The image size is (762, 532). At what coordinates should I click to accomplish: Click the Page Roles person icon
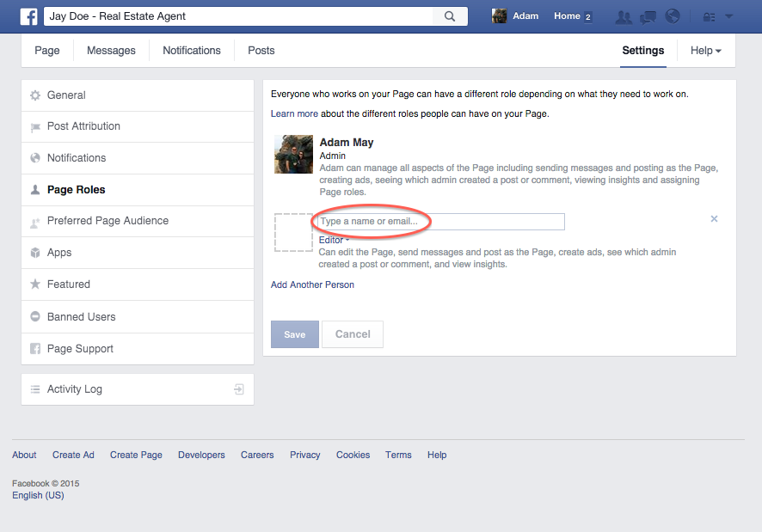coord(35,190)
